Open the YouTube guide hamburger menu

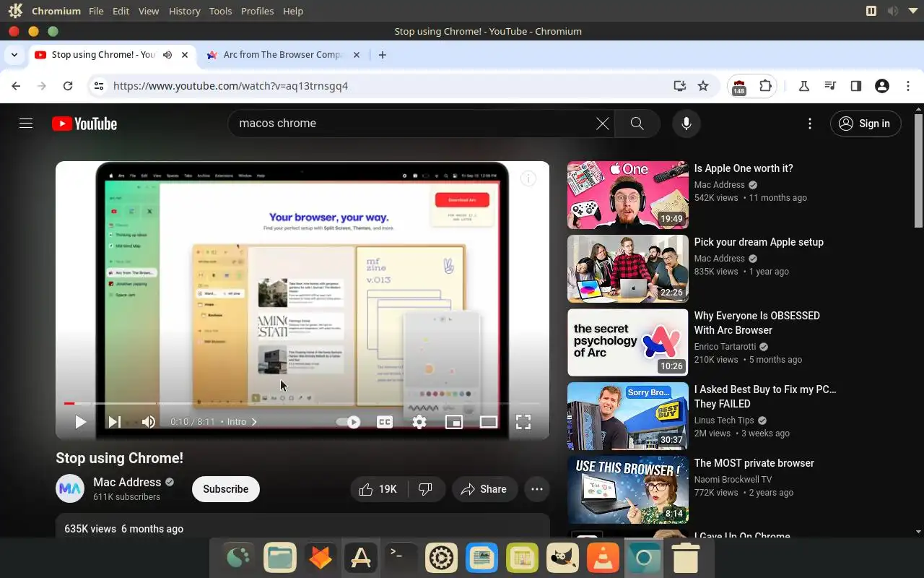26,124
